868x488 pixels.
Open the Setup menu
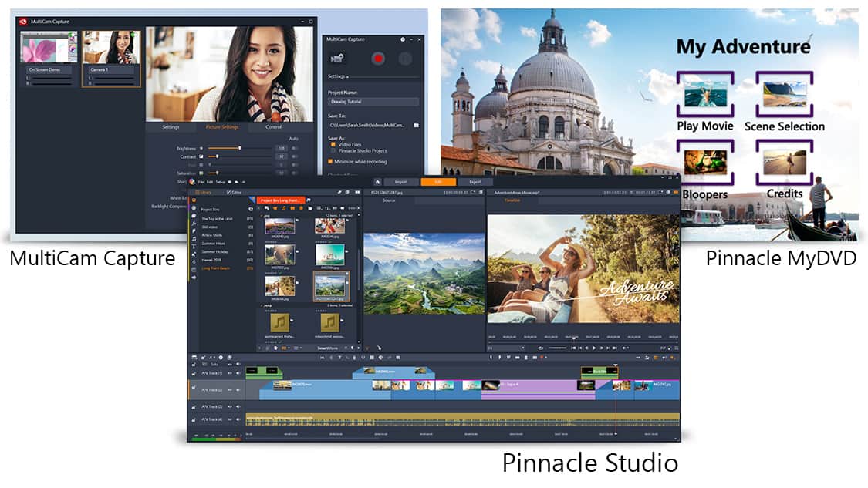click(221, 181)
